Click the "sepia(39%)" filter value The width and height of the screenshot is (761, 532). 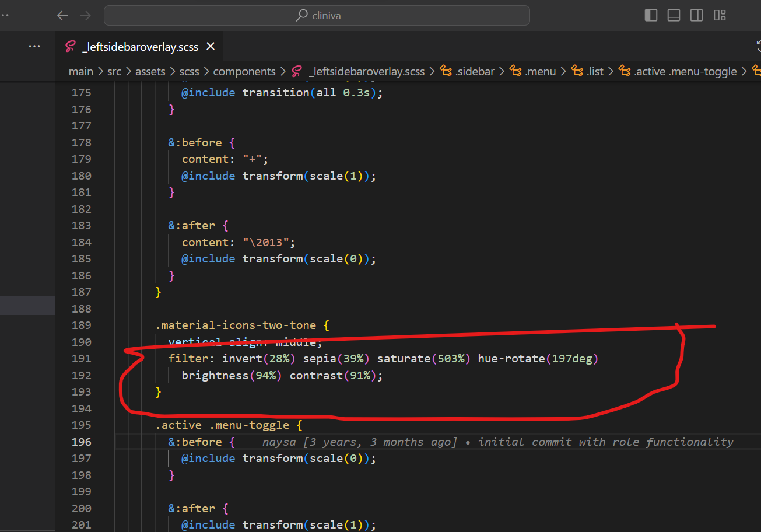click(x=336, y=359)
